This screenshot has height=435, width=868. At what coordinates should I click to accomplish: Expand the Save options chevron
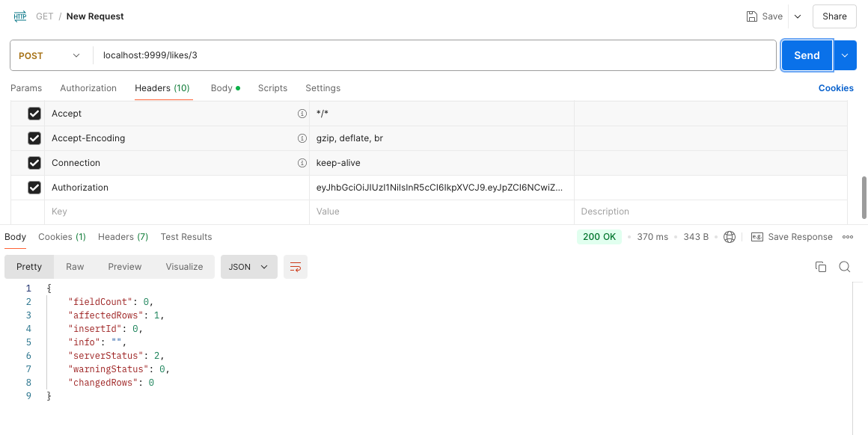tap(798, 16)
